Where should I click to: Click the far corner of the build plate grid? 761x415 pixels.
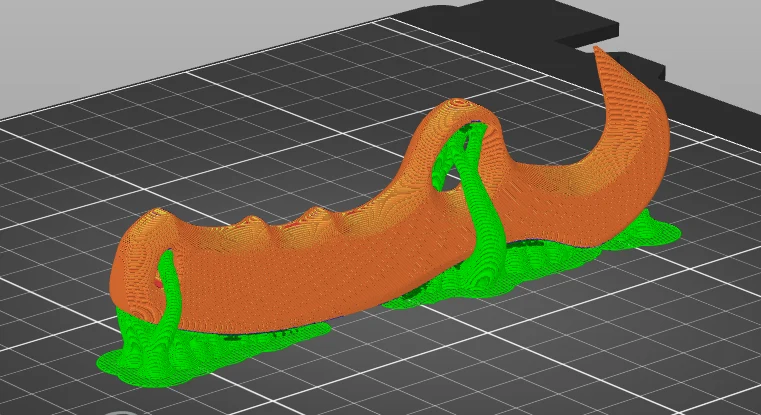[388, 20]
